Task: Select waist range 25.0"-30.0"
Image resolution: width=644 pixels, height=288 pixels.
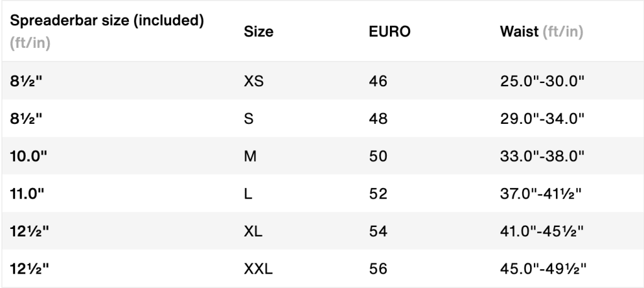Action: (543, 80)
